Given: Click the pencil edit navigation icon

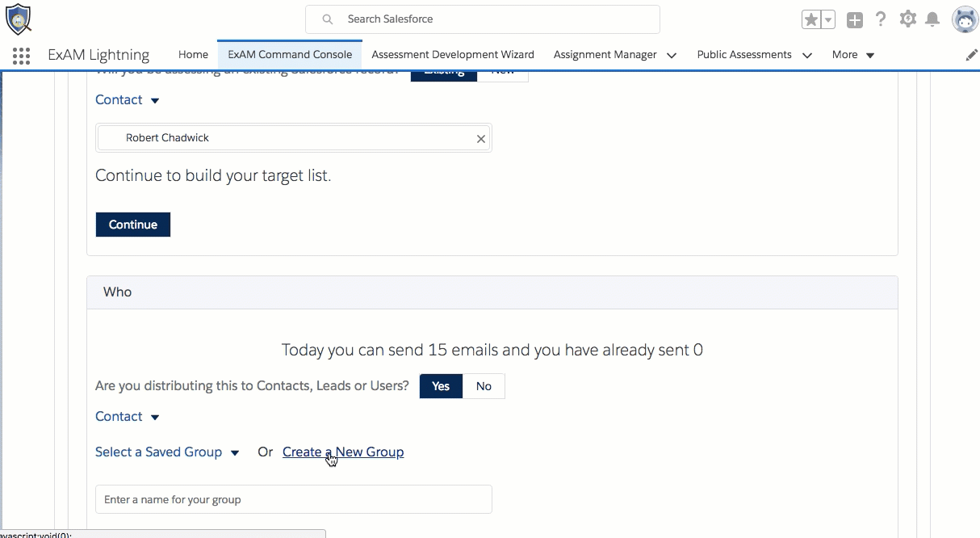Looking at the screenshot, I should (971, 55).
